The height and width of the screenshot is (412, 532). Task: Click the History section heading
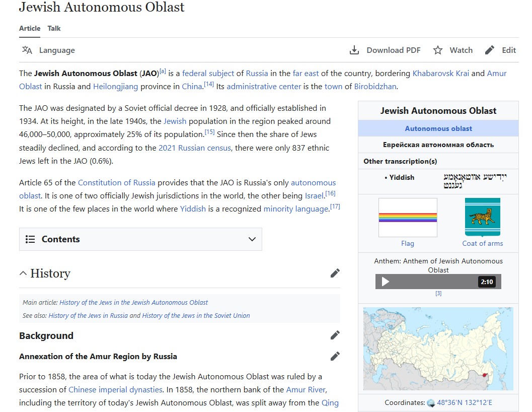click(x=50, y=273)
